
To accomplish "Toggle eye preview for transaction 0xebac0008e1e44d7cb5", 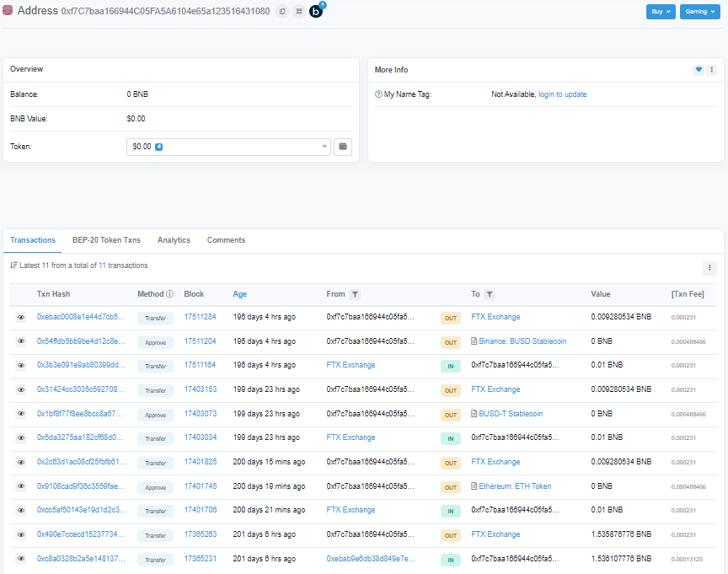I will click(21, 318).
